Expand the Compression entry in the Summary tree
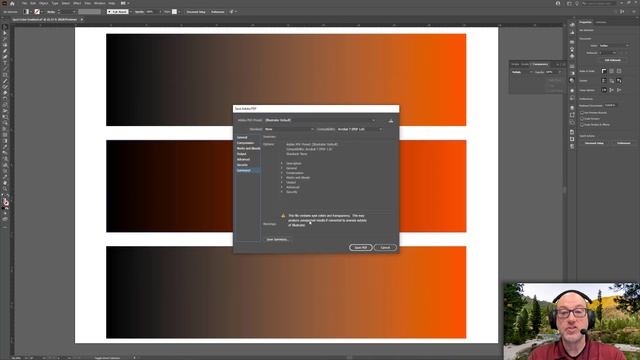The width and height of the screenshot is (640, 360). click(282, 173)
